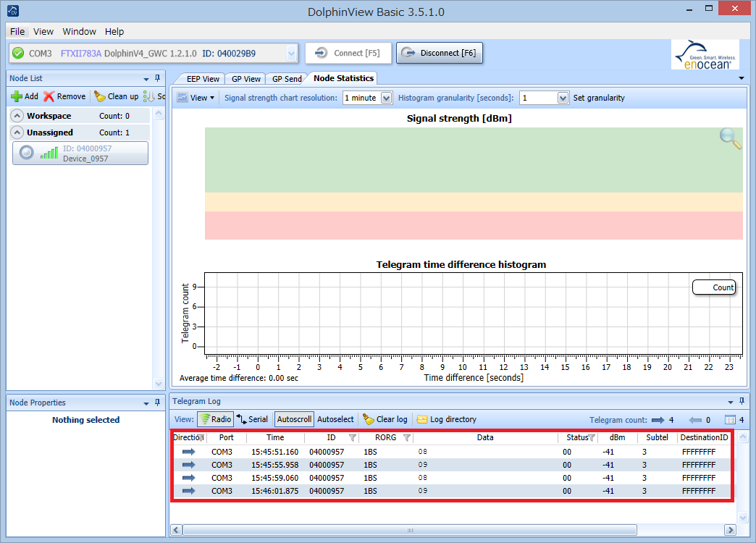The height and width of the screenshot is (543, 756).
Task: Click the incoming telegram count arrow icon
Action: [x=658, y=420]
